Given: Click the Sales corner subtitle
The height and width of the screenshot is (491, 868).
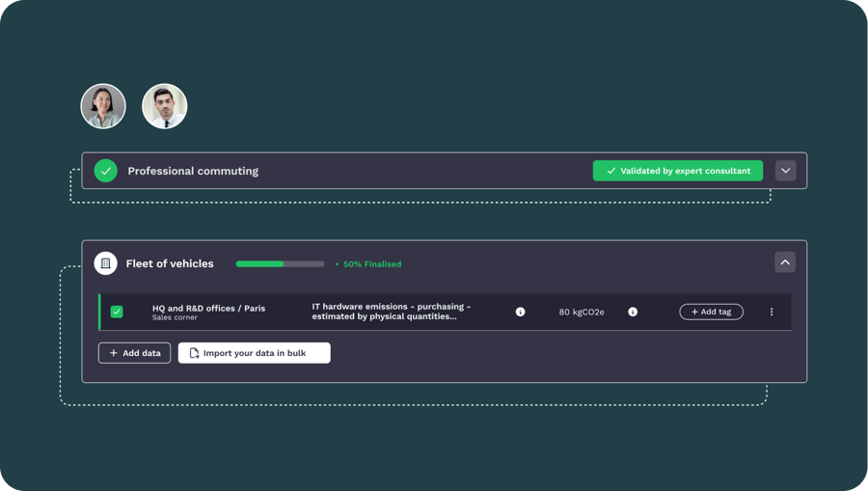Looking at the screenshot, I should point(175,317).
